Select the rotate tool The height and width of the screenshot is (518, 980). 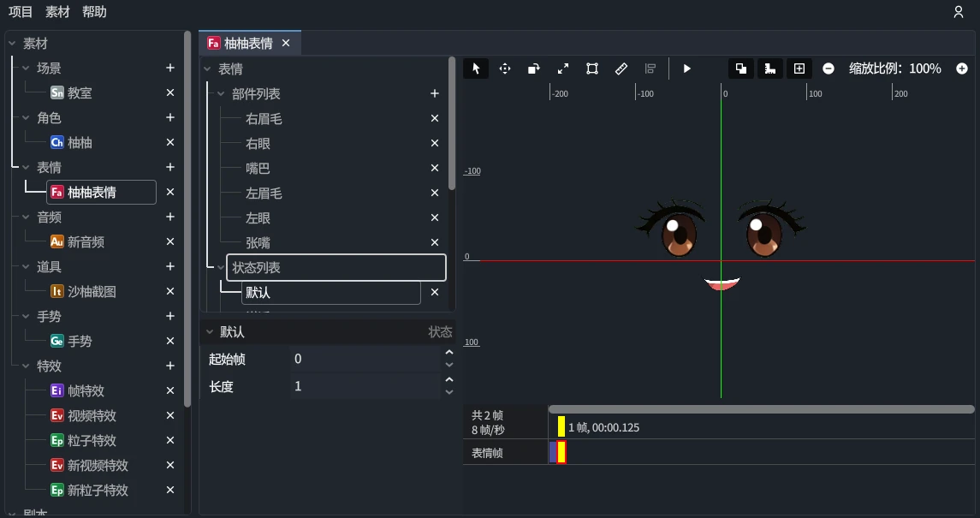pos(534,68)
